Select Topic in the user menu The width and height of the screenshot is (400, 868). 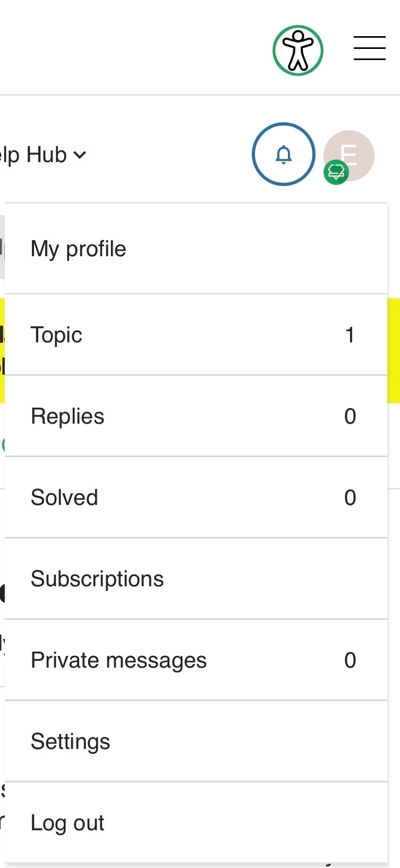click(56, 335)
